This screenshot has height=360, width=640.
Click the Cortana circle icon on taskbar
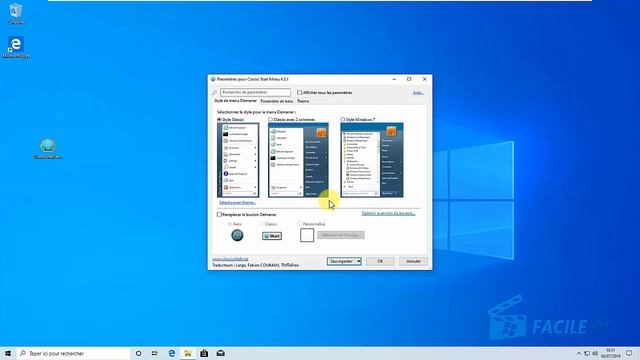click(x=138, y=353)
